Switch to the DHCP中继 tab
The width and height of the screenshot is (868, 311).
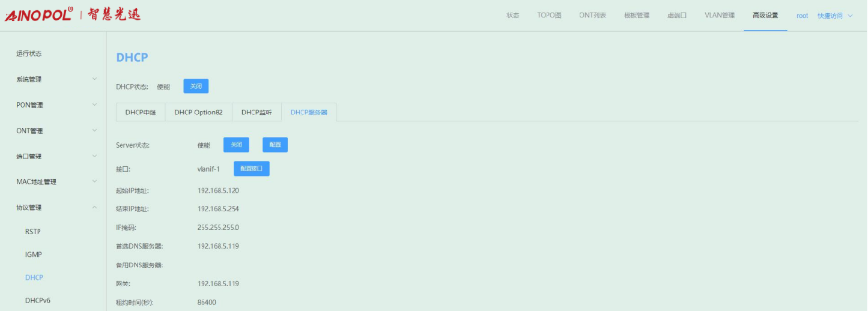141,112
